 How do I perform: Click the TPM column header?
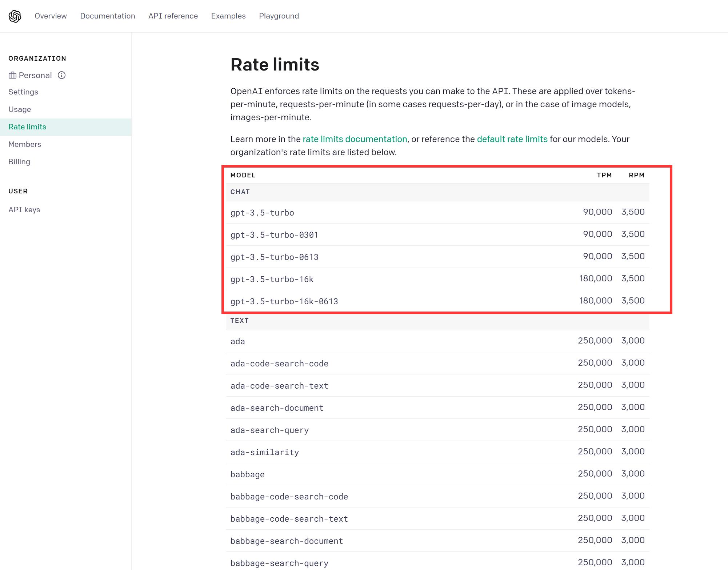pyautogui.click(x=604, y=175)
